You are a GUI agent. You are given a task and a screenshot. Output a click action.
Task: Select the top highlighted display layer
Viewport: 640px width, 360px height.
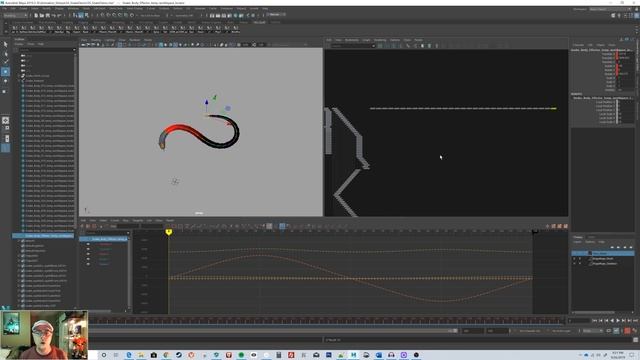tap(603, 253)
